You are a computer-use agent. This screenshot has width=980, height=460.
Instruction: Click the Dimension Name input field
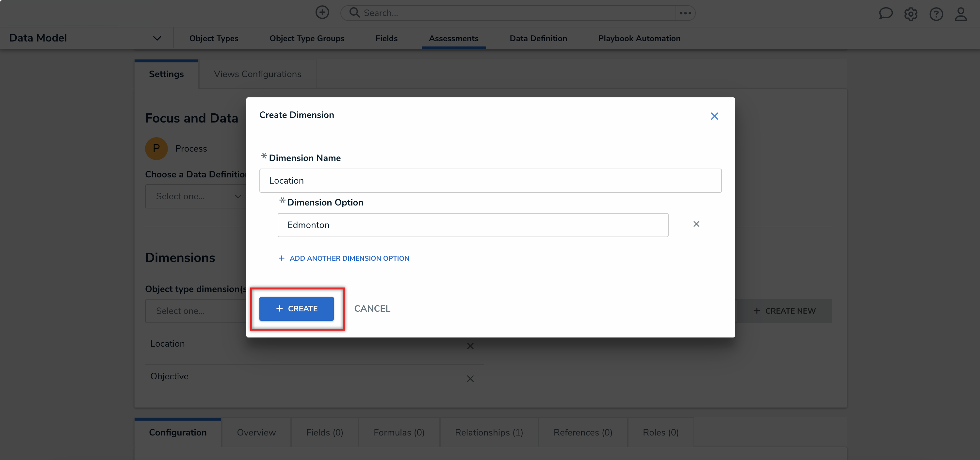[490, 181]
